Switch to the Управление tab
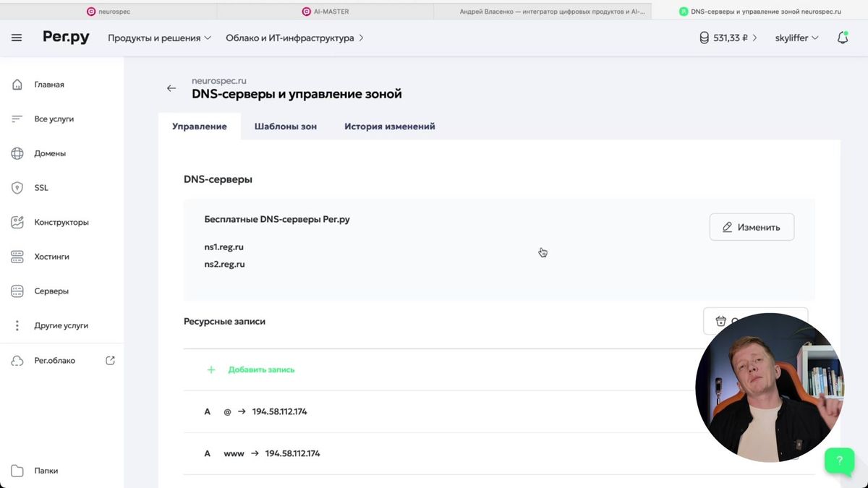This screenshot has width=868, height=488. pyautogui.click(x=200, y=127)
